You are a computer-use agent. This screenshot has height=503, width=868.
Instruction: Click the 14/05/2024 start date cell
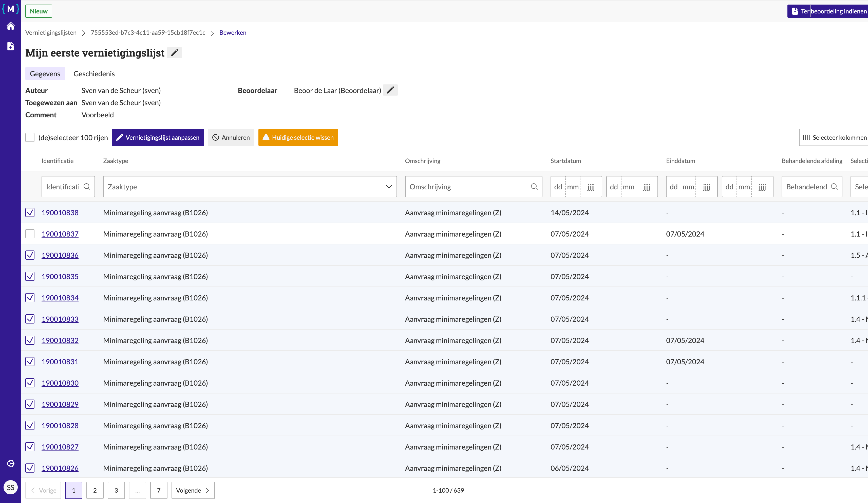coord(570,212)
